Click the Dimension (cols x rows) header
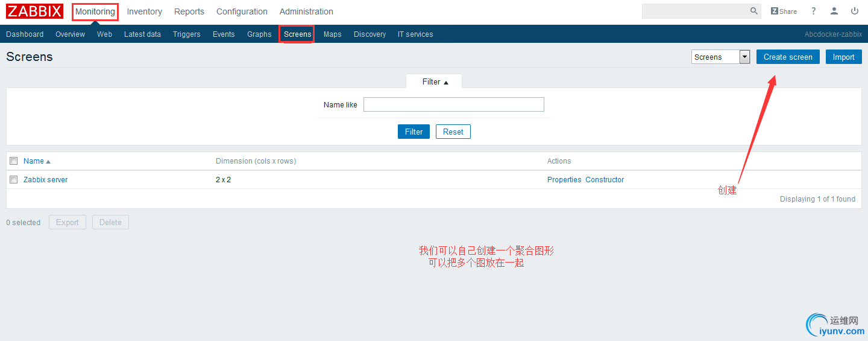 click(256, 161)
